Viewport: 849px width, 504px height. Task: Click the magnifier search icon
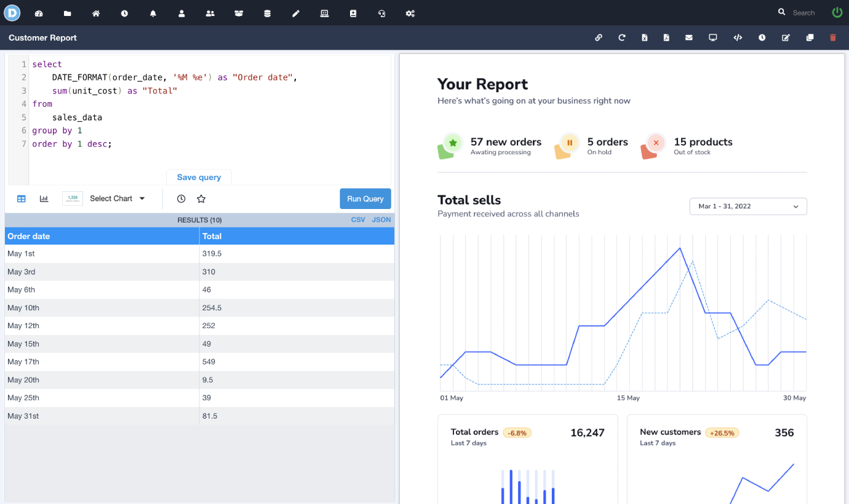point(782,12)
